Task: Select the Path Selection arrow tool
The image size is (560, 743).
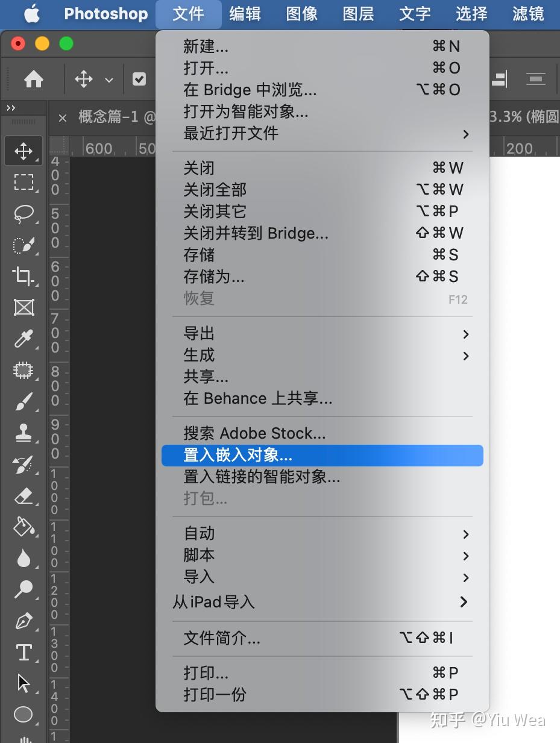Action: [24, 683]
